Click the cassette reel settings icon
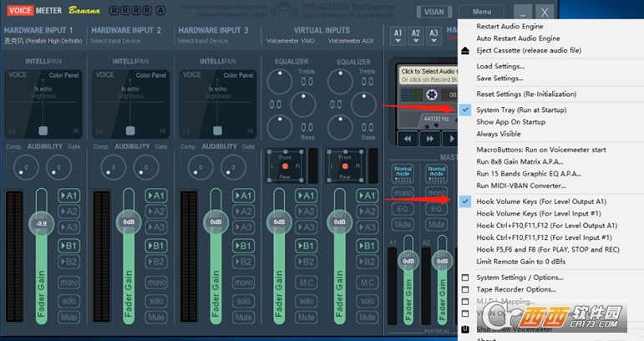The image size is (644, 341). pyautogui.click(x=431, y=95)
